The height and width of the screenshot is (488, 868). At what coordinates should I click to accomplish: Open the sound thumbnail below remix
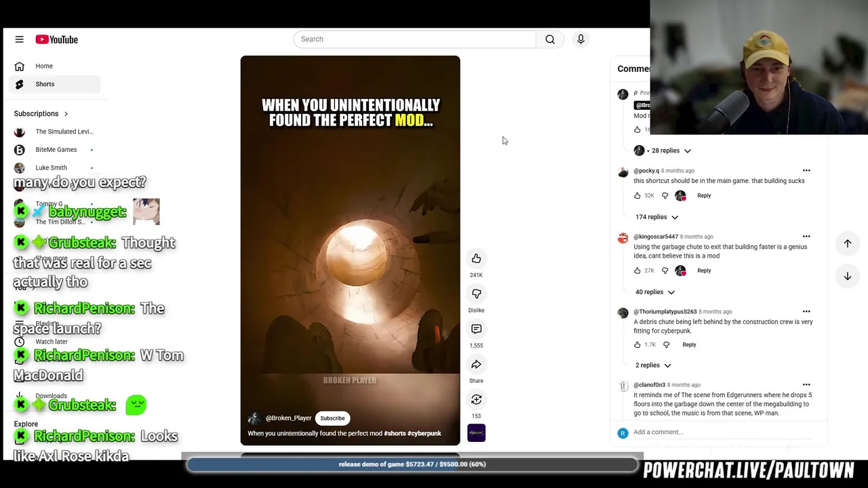[x=476, y=432]
